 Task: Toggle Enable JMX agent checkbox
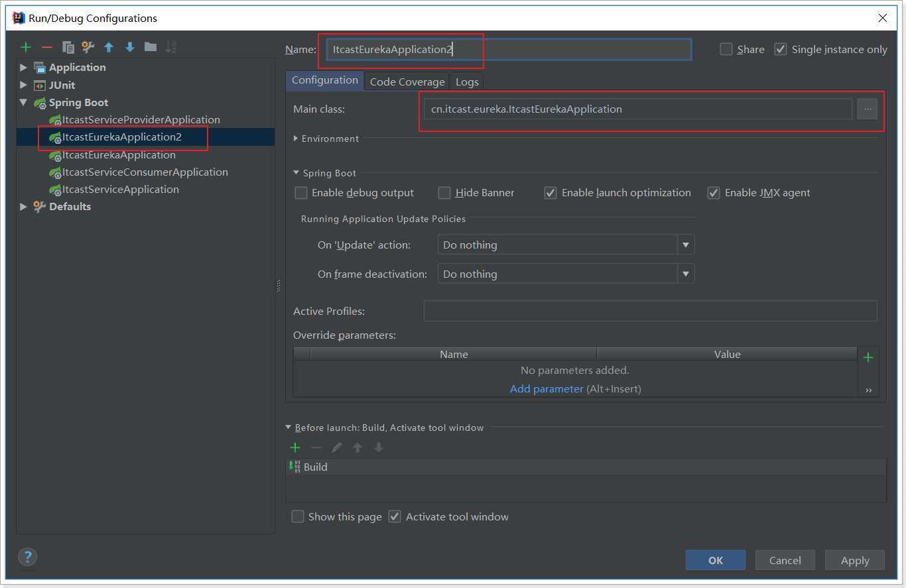point(714,193)
